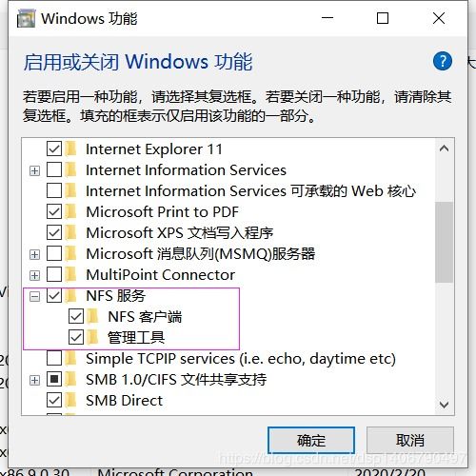This screenshot has width=476, height=476.
Task: Toggle the NFS 客户端 checkbox
Action: point(76,316)
